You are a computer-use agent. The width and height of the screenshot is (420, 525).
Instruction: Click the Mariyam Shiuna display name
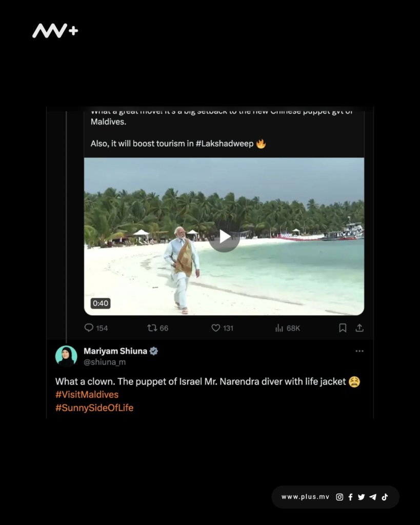[115, 351]
